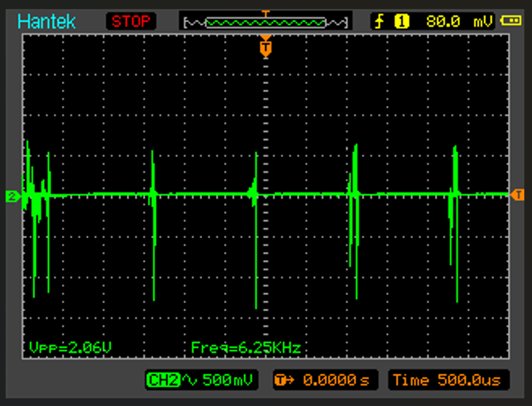Click the waveform pulse at the center graticule
Image resolution: width=532 pixels, height=406 pixels.
point(256,231)
